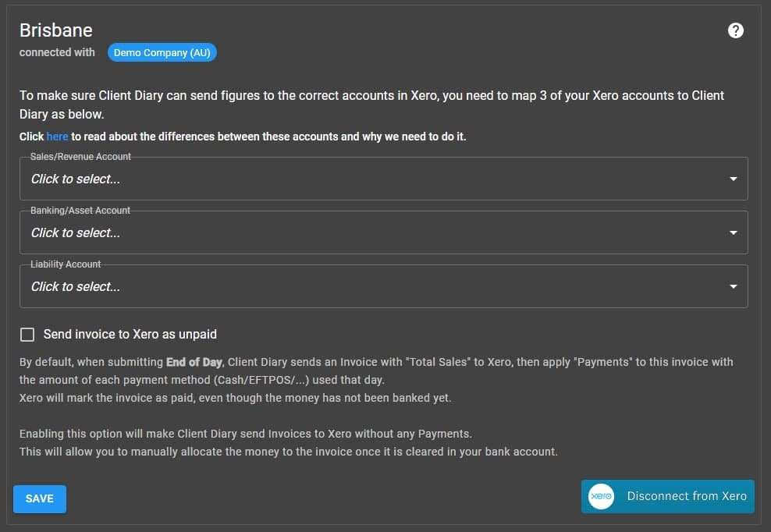Click the Disconnect from Xero button text
771x532 pixels.
tap(687, 496)
